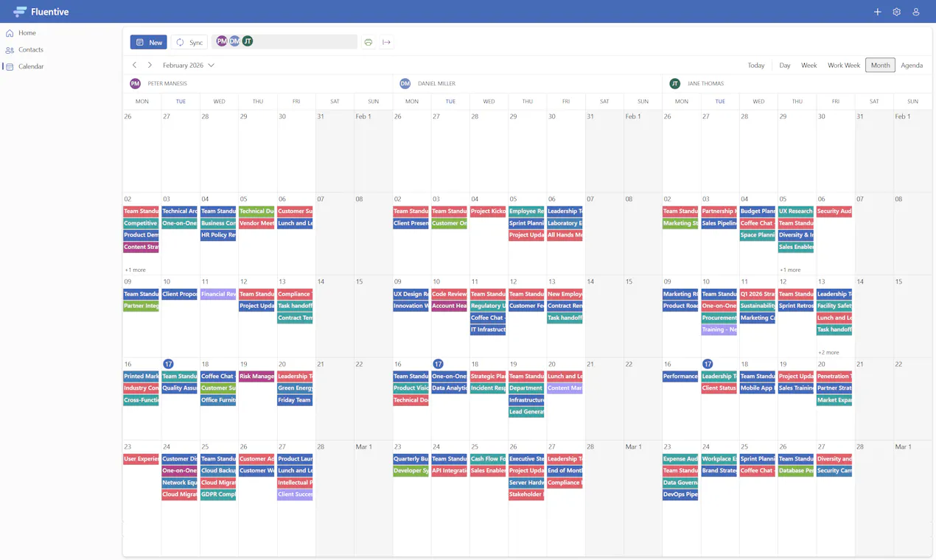Open 'Contract Tem' event
This screenshot has height=560, width=936.
click(x=295, y=318)
